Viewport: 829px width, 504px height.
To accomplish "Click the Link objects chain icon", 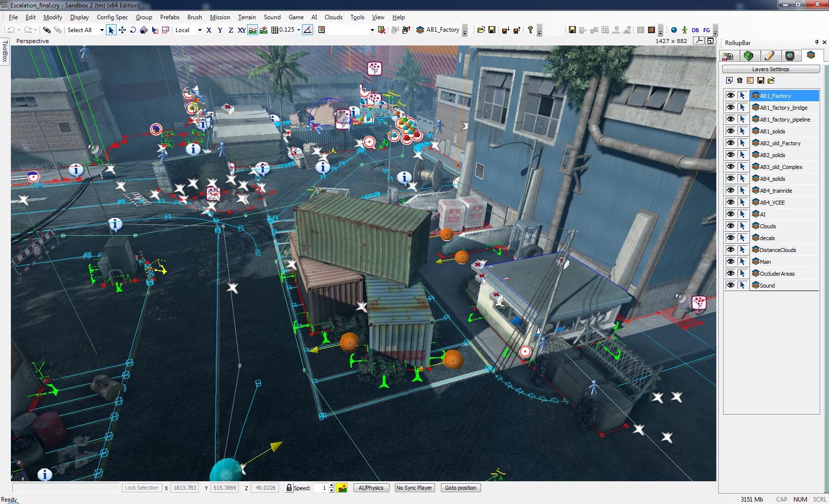I will click(x=46, y=30).
